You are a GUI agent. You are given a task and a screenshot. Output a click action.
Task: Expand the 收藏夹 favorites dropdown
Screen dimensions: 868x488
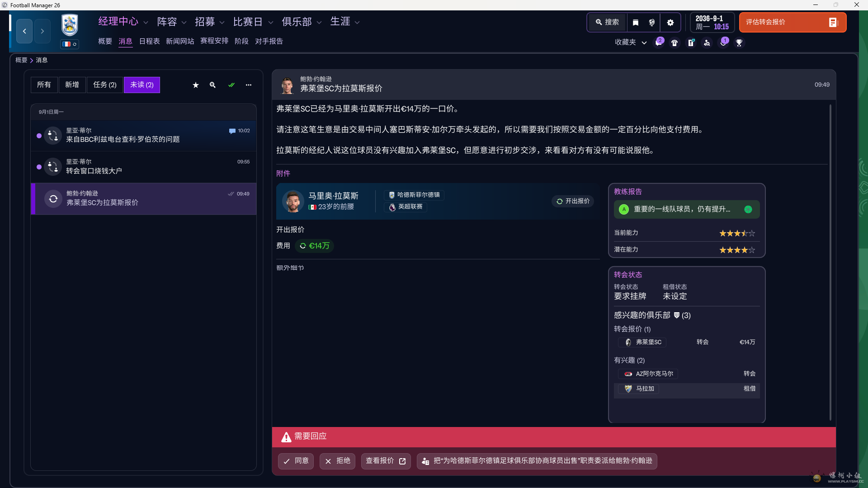631,42
